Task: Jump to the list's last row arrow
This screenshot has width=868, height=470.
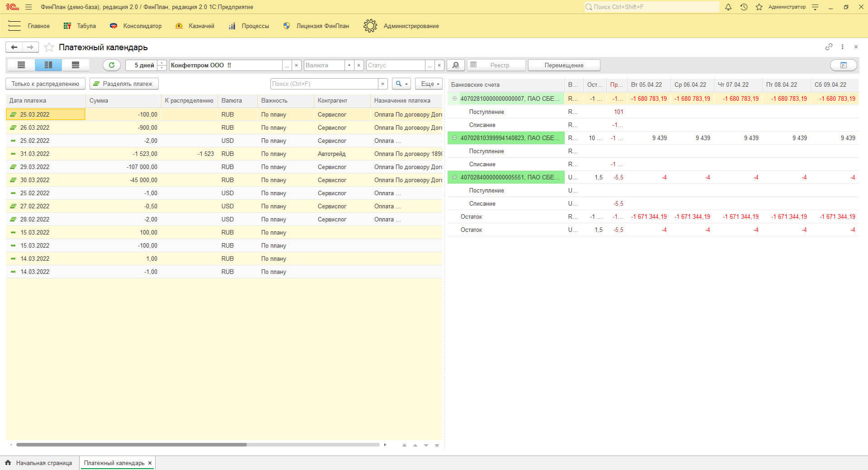Action: coord(437,445)
